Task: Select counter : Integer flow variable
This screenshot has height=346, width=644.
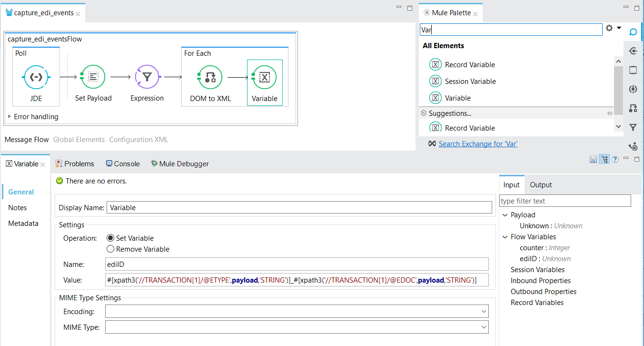Action: click(x=545, y=248)
